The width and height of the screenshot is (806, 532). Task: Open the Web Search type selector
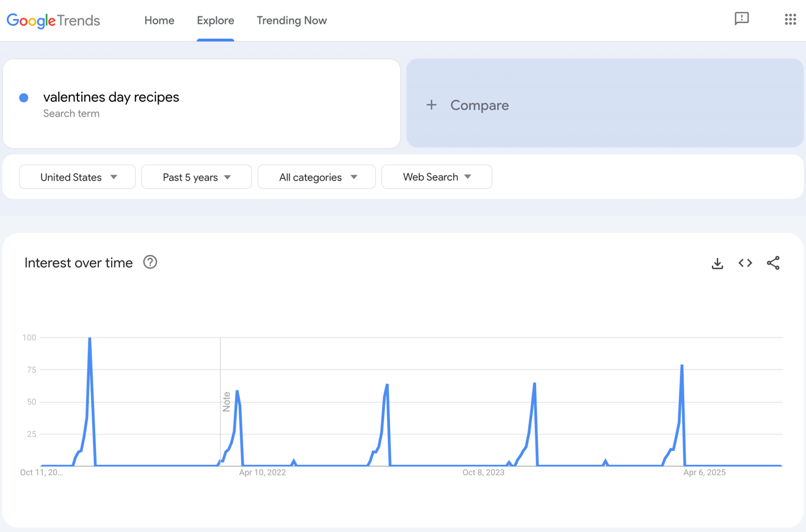click(x=437, y=177)
